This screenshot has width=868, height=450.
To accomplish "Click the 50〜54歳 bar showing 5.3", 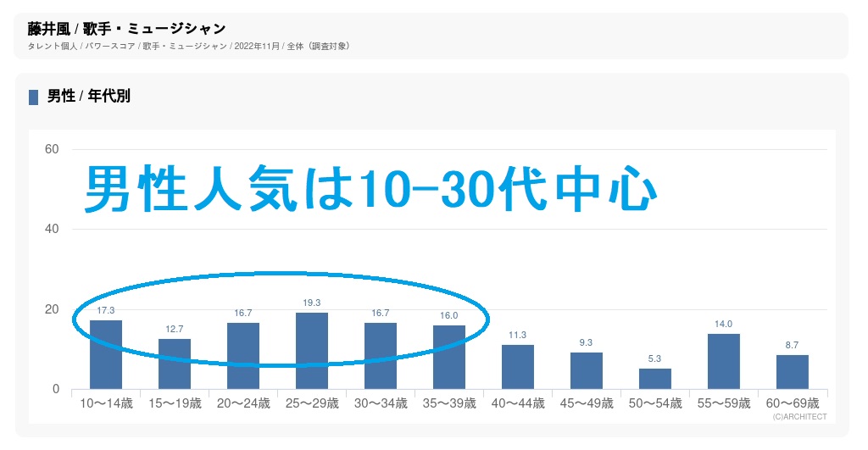I will pyautogui.click(x=654, y=379).
